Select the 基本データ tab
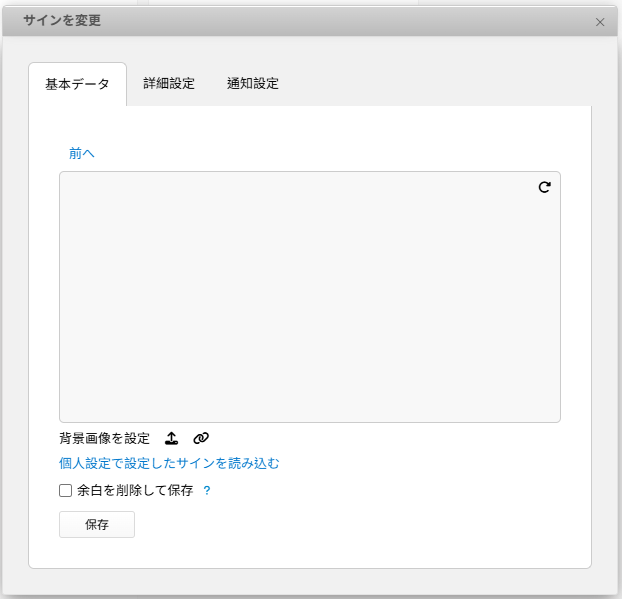This screenshot has height=599, width=622. pos(78,85)
